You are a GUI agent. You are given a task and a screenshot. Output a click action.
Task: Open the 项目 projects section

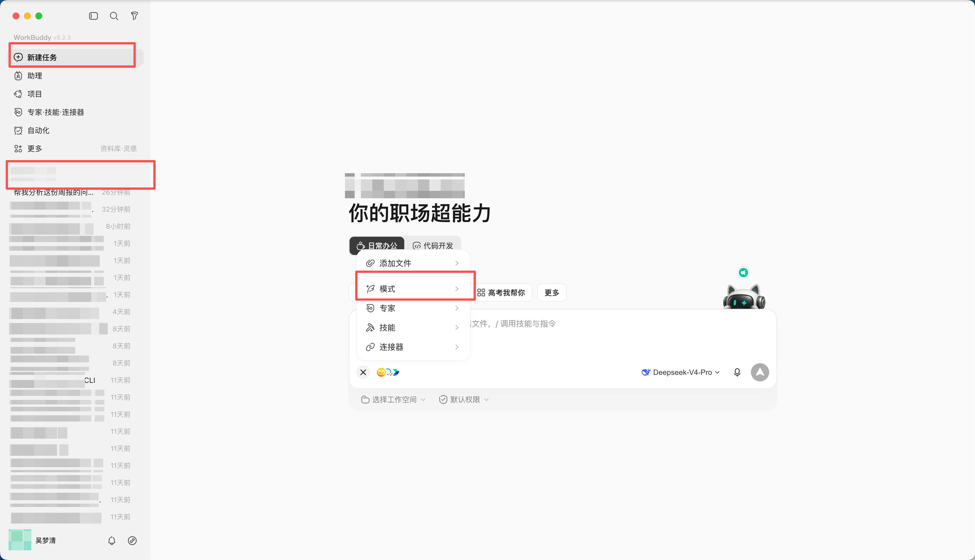pos(76,94)
